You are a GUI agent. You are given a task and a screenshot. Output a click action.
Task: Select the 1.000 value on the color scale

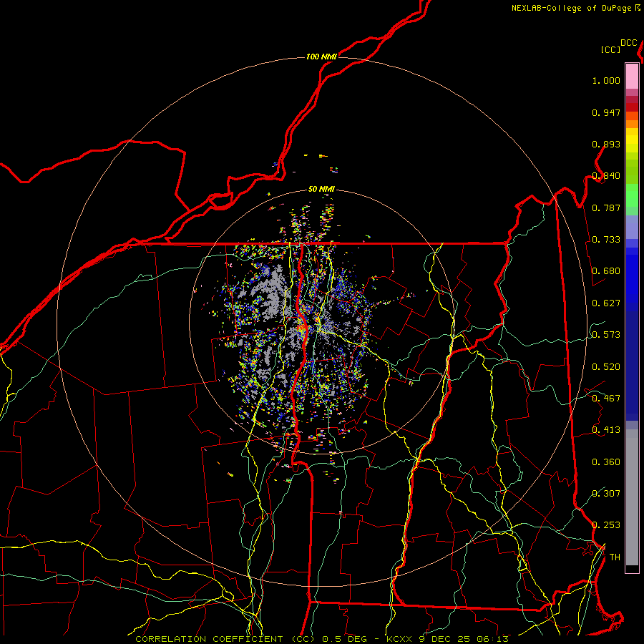click(x=606, y=80)
